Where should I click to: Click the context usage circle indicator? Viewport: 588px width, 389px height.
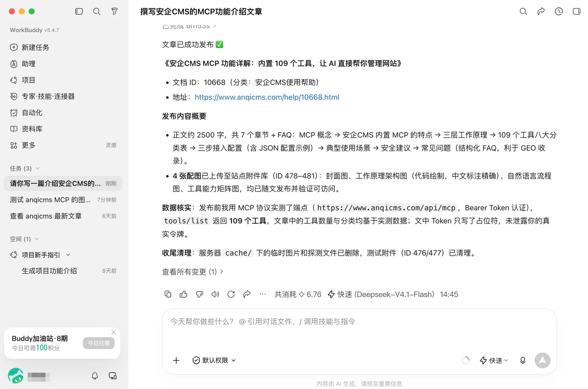click(x=465, y=360)
